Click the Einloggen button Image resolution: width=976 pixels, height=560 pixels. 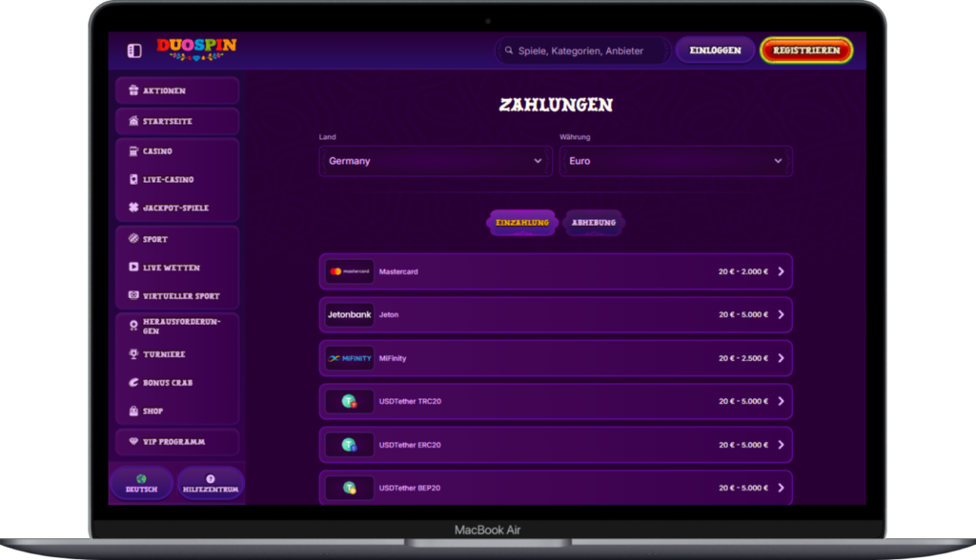click(x=714, y=49)
